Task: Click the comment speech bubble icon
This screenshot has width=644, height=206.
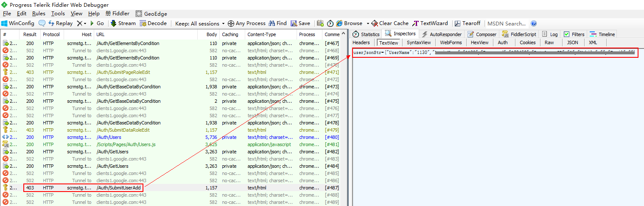Action: tap(42, 23)
